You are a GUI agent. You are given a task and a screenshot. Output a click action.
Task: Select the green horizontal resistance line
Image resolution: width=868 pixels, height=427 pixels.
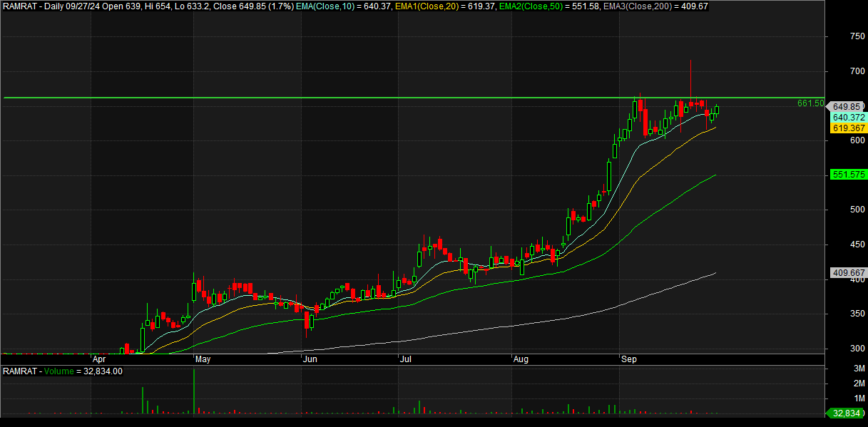coord(414,98)
